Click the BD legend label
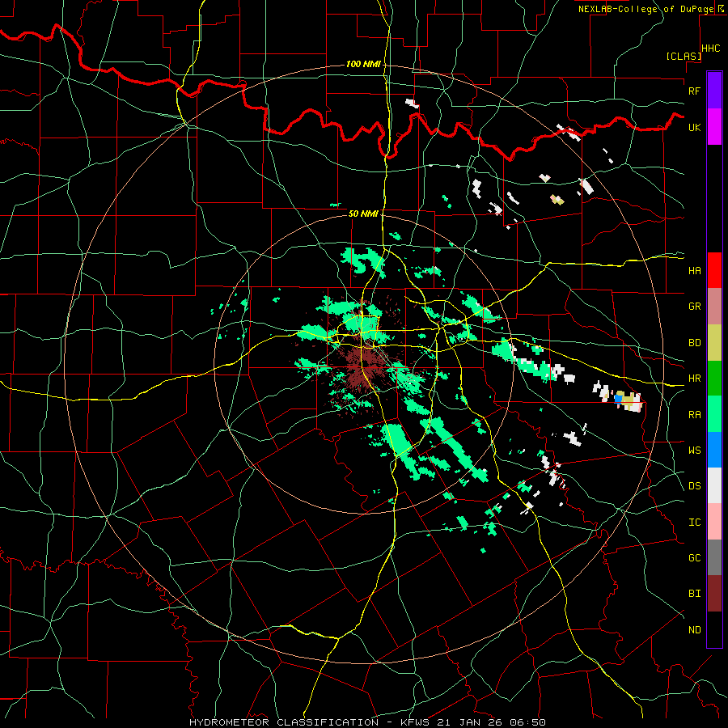The width and height of the screenshot is (728, 728). pos(694,343)
